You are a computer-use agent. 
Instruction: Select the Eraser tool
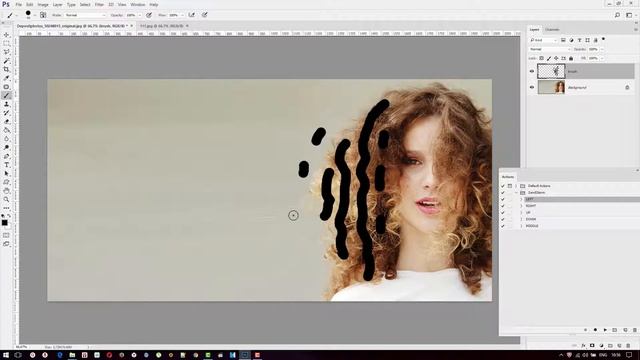[6, 121]
